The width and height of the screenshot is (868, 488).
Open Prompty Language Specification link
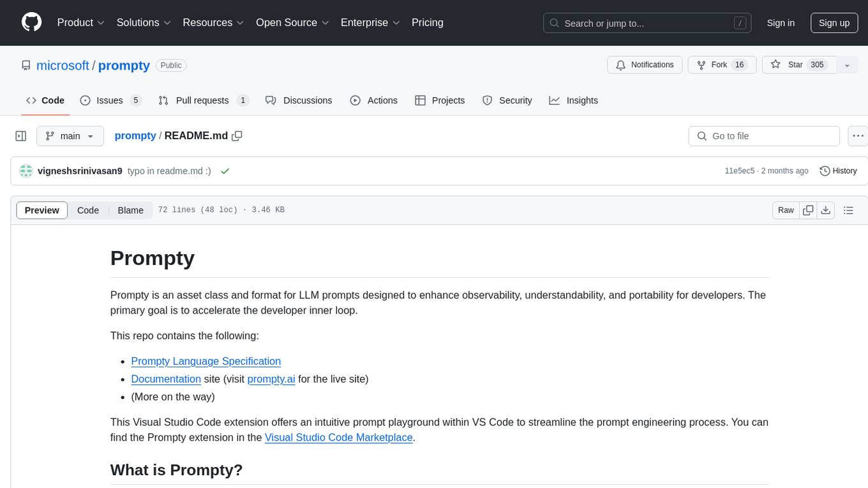point(206,361)
